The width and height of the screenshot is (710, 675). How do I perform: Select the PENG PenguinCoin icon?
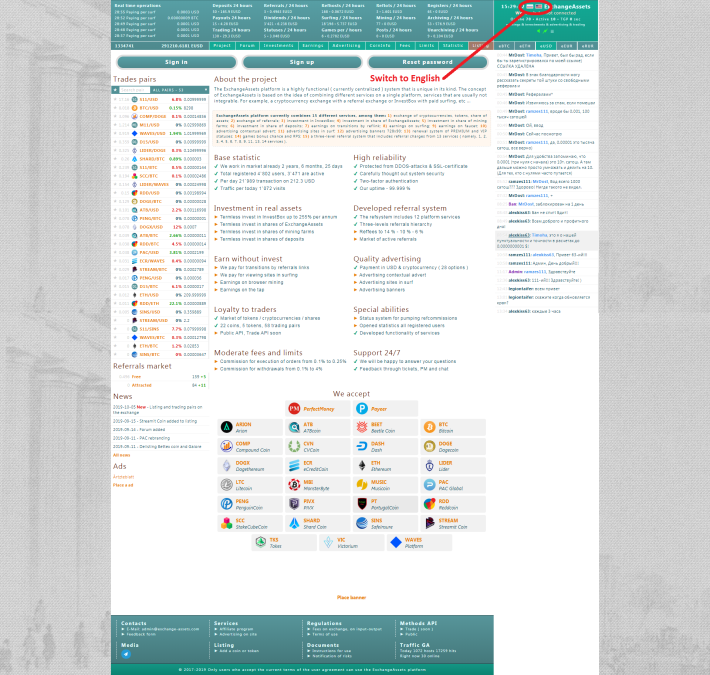coord(226,504)
